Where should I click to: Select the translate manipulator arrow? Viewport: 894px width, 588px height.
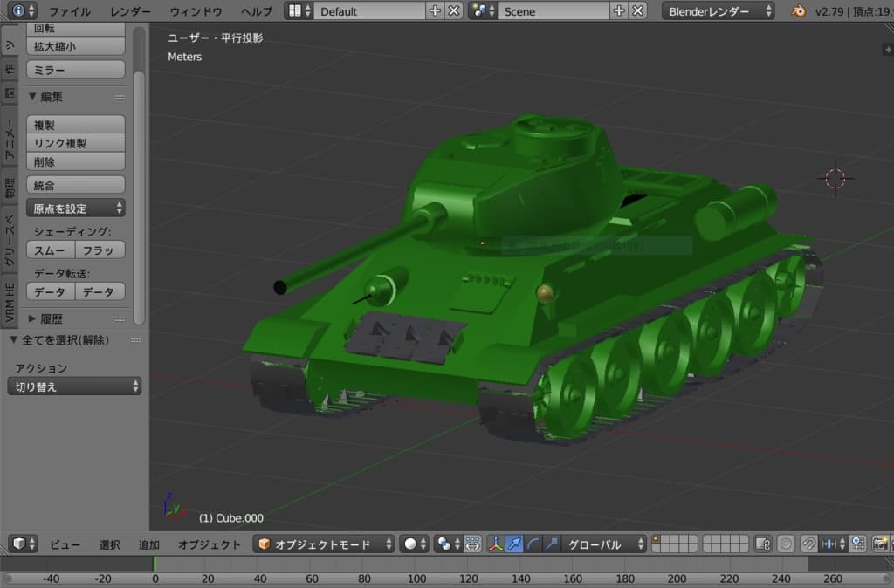tap(513, 544)
